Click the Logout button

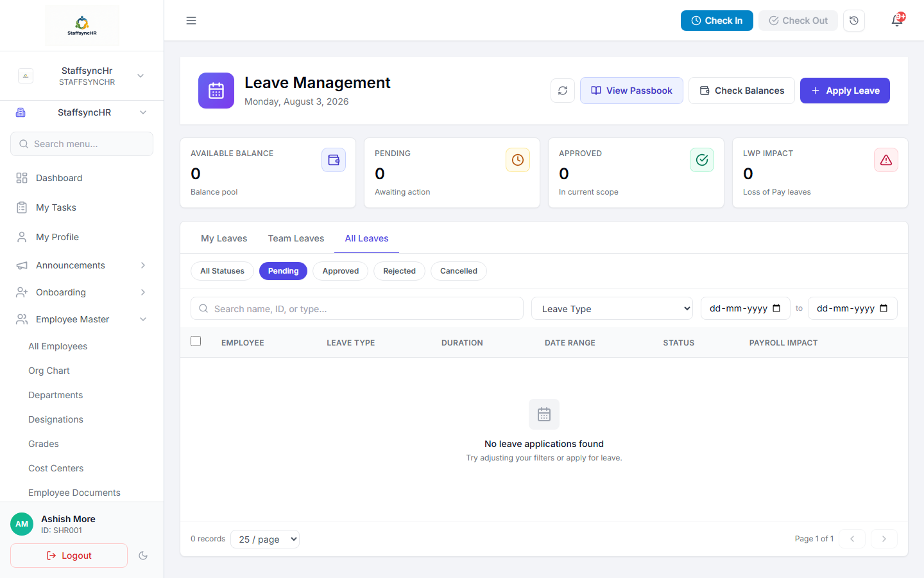tap(69, 556)
